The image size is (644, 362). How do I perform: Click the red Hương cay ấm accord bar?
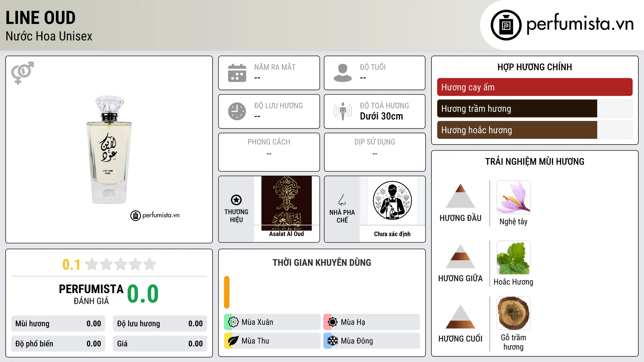(x=535, y=87)
